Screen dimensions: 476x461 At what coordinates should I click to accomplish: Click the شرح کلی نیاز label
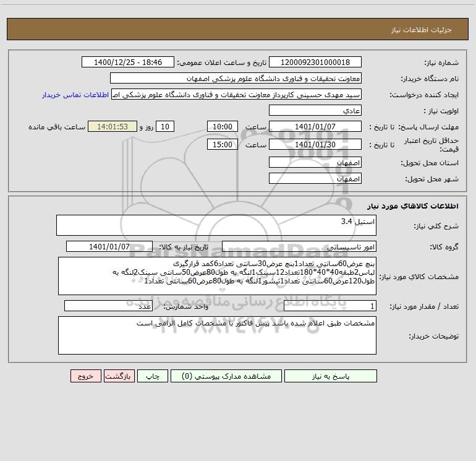pyautogui.click(x=436, y=226)
